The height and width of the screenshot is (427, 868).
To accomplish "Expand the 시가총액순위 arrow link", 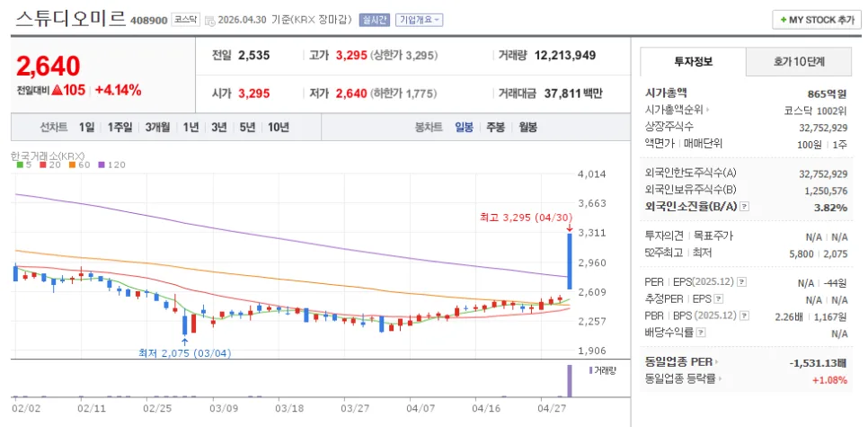I will click(x=708, y=111).
